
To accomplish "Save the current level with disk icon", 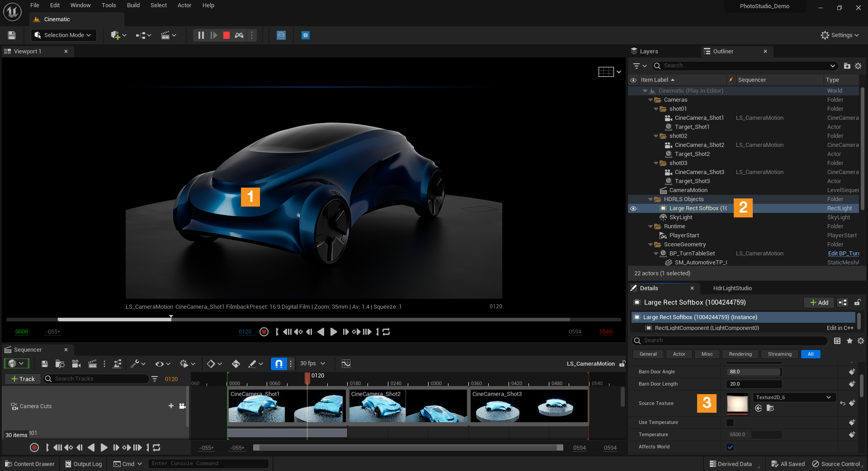I will click(12, 35).
